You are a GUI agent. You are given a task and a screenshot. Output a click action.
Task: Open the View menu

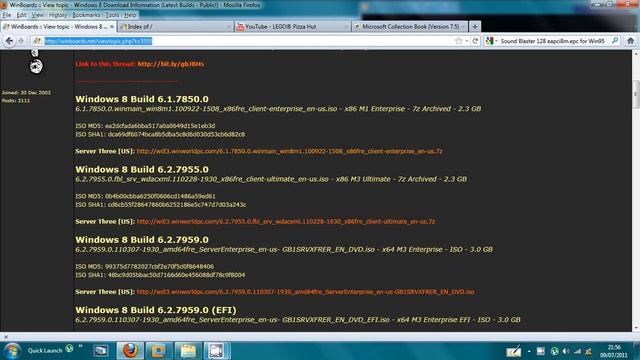(38, 15)
